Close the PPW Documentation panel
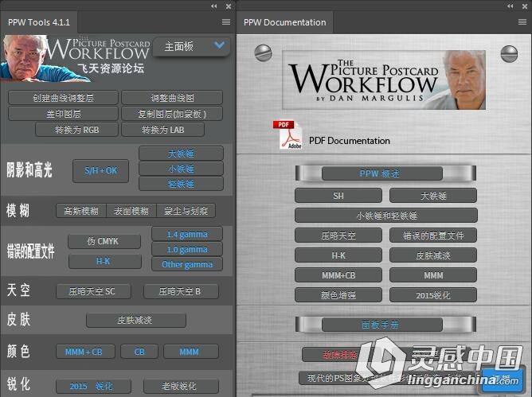 [525, 6]
